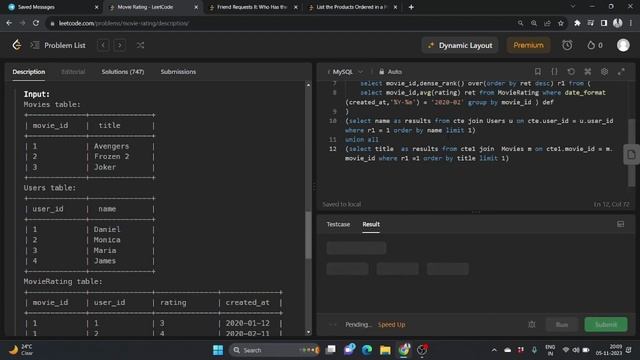640x360 pixels.
Task: Click the Premium button
Action: coord(528,45)
